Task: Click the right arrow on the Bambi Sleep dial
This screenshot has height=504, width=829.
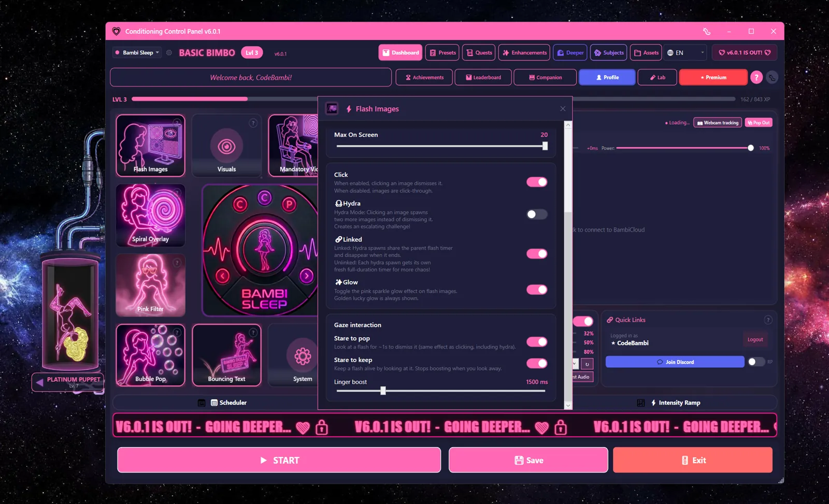Action: (x=307, y=276)
